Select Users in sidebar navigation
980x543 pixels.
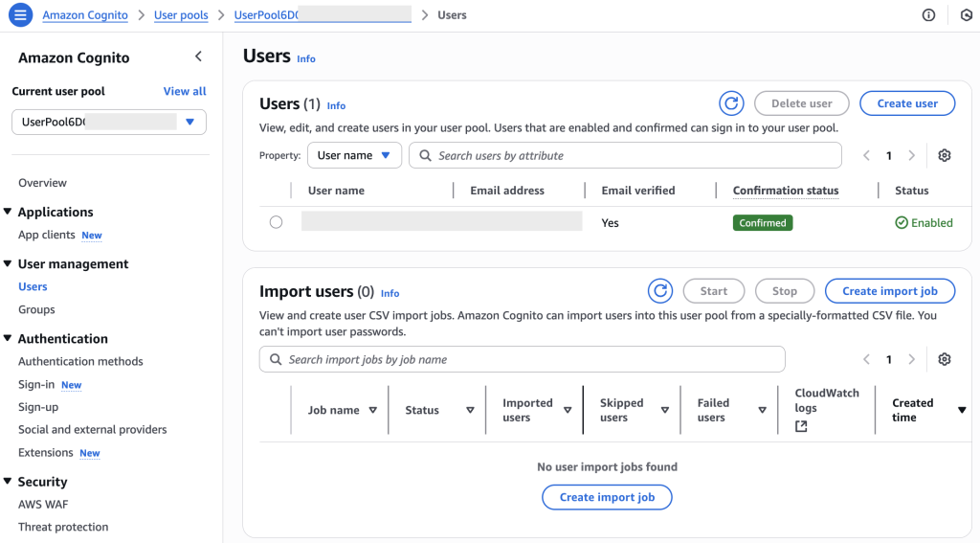(x=33, y=286)
